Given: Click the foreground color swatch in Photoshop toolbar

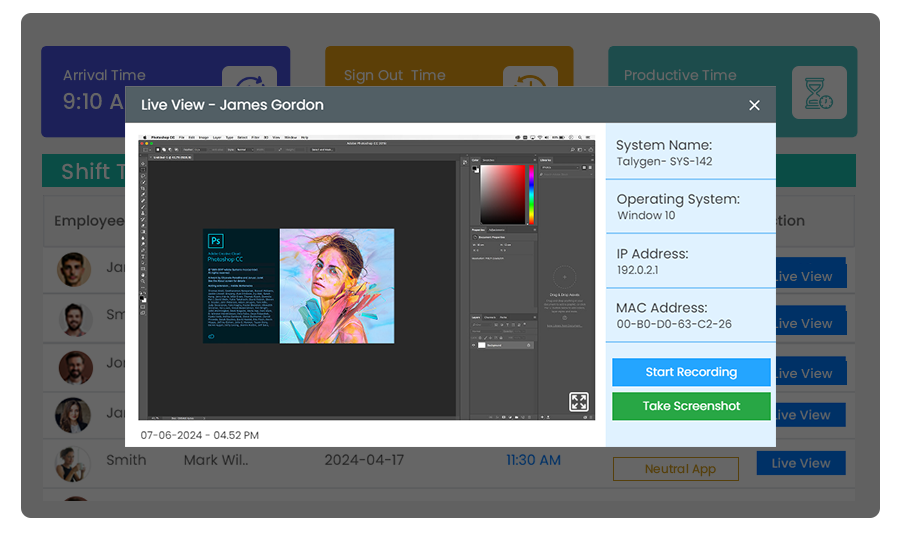Looking at the screenshot, I should click(x=143, y=298).
